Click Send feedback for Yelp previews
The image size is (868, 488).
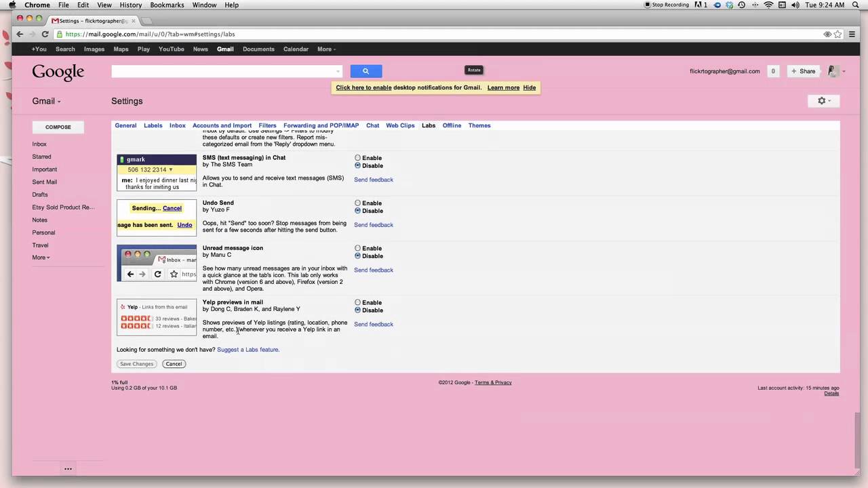click(374, 324)
